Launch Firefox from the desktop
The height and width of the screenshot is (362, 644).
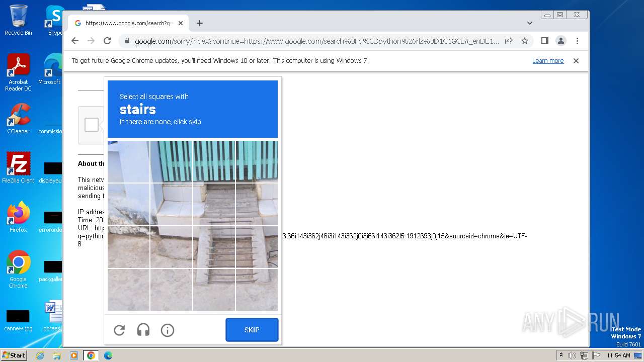(x=18, y=217)
